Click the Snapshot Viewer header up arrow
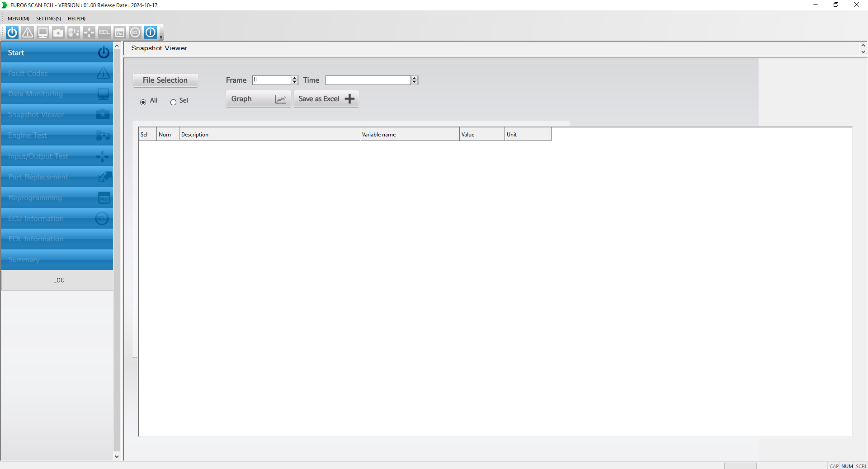 point(863,45)
